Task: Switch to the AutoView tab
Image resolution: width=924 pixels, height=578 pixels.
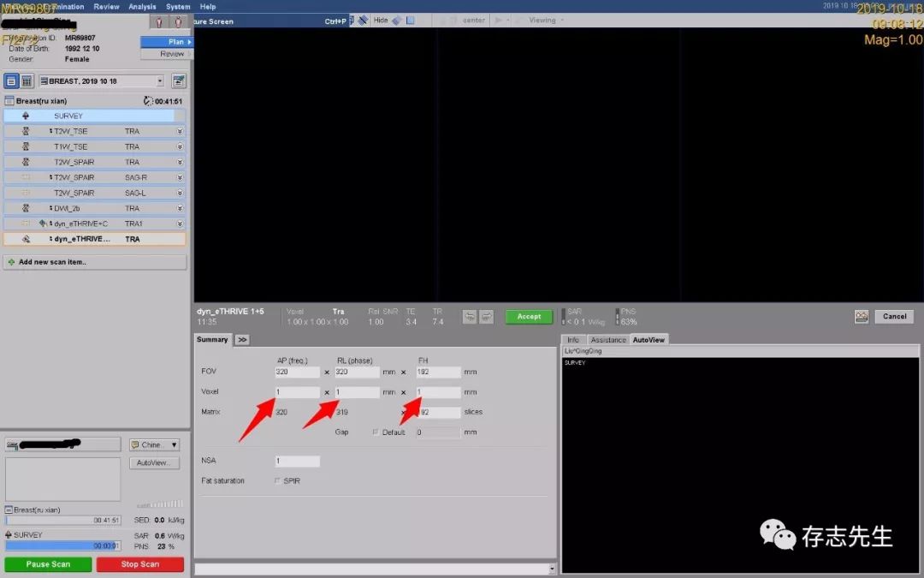Action: pos(649,340)
